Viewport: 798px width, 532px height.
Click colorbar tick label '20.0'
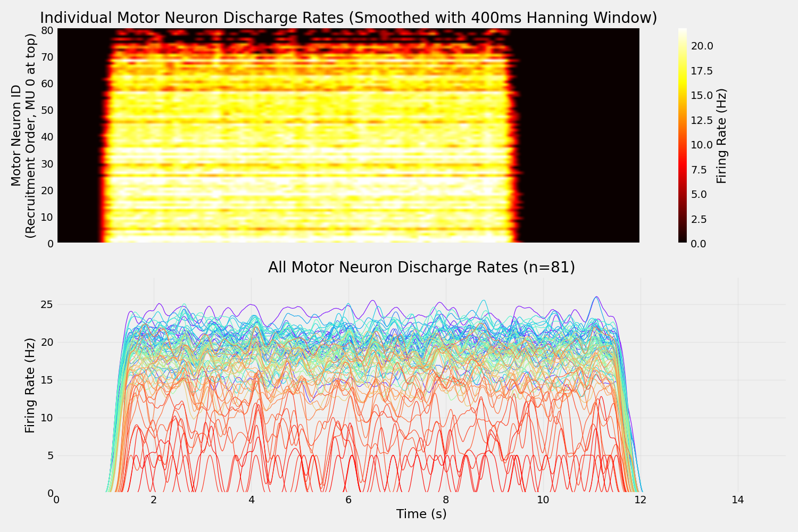(702, 46)
